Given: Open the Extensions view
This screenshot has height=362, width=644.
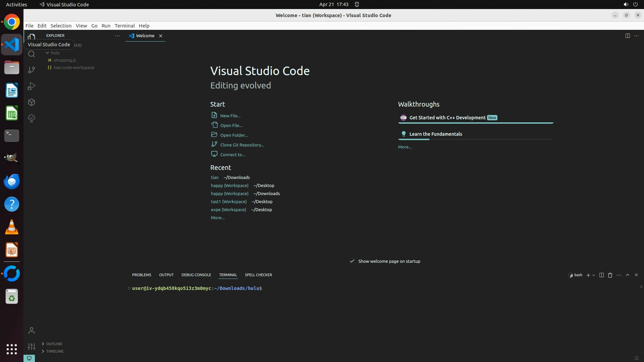Looking at the screenshot, I should coord(32,102).
